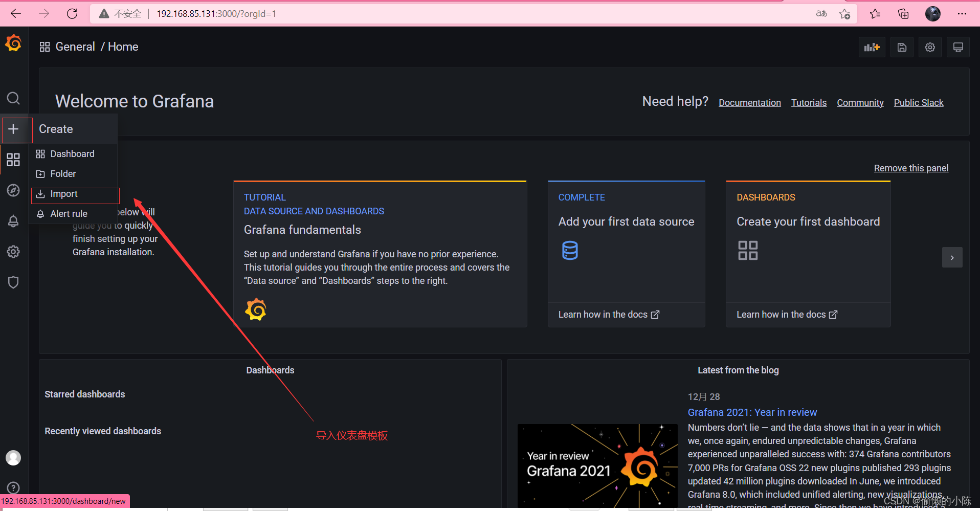Click the browser Back arrow
980x511 pixels.
(16, 14)
